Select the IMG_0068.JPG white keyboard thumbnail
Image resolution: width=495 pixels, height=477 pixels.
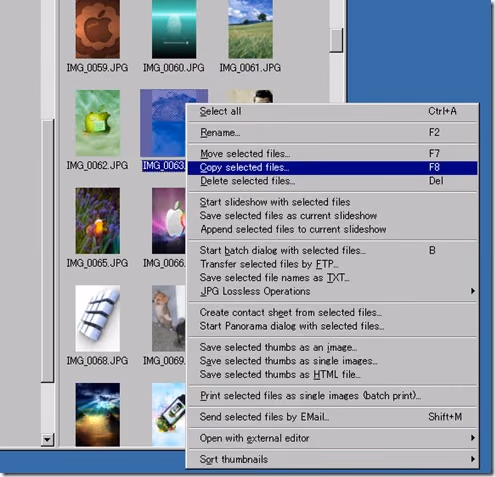coord(98,318)
